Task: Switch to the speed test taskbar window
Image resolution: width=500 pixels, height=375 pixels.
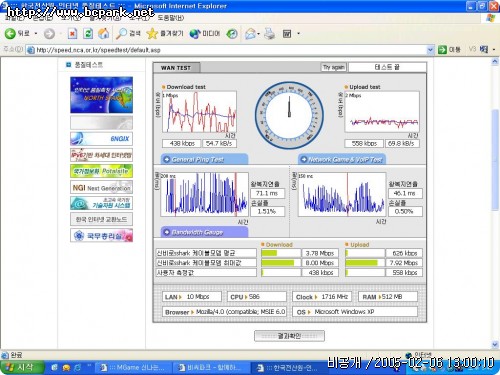Action: pyautogui.click(x=289, y=368)
